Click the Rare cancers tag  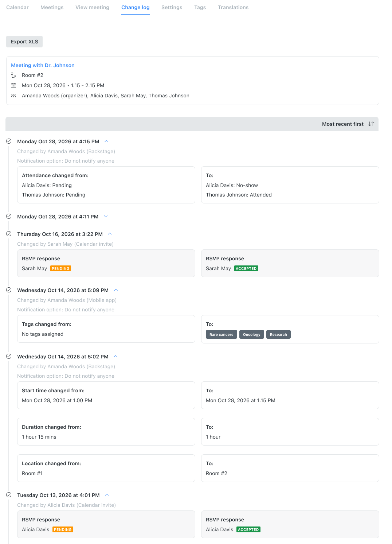click(x=222, y=334)
